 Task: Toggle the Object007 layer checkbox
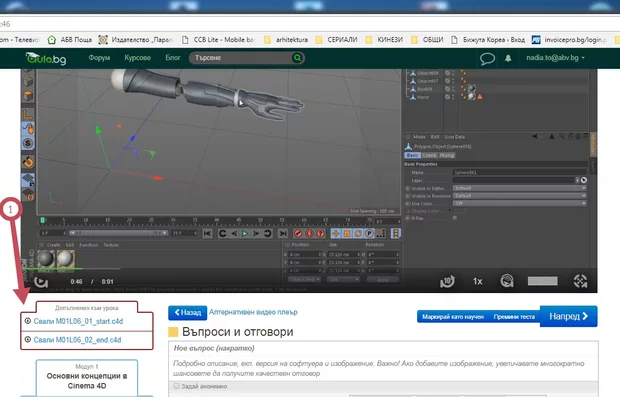[447, 81]
